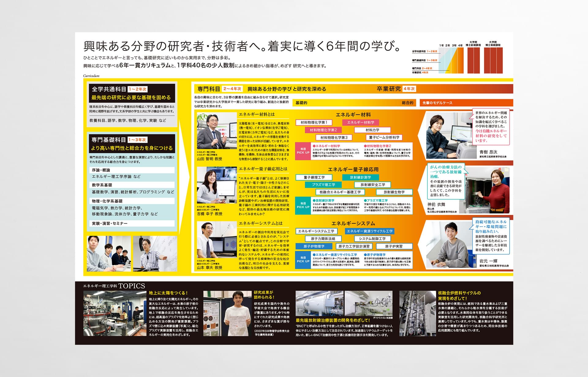Select the teal 放射線計測学 course box

pos(360,177)
